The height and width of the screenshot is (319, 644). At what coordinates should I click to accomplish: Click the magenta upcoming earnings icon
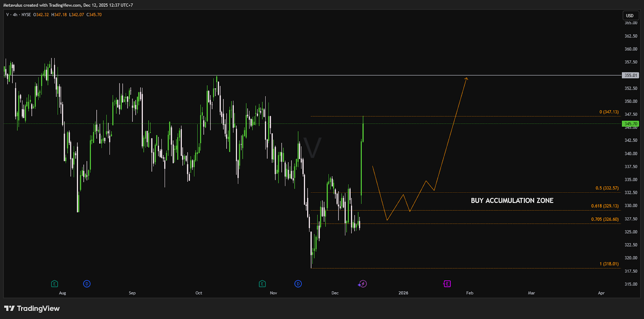[x=447, y=284]
